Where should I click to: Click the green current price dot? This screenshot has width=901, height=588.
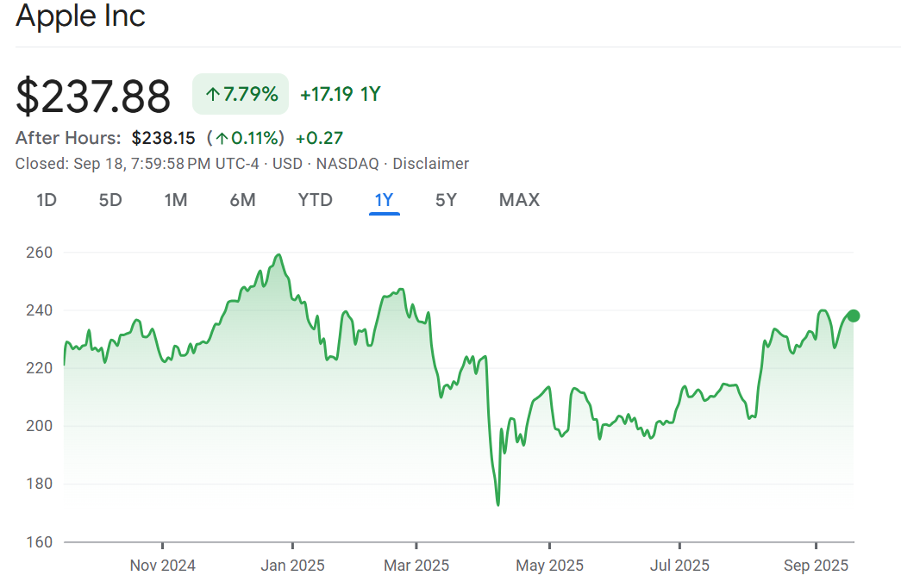854,316
